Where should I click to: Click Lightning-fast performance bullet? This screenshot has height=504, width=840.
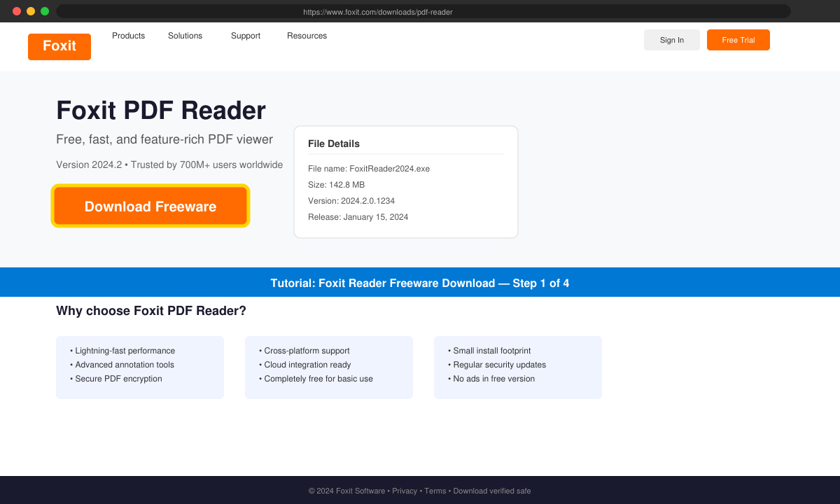coord(122,351)
